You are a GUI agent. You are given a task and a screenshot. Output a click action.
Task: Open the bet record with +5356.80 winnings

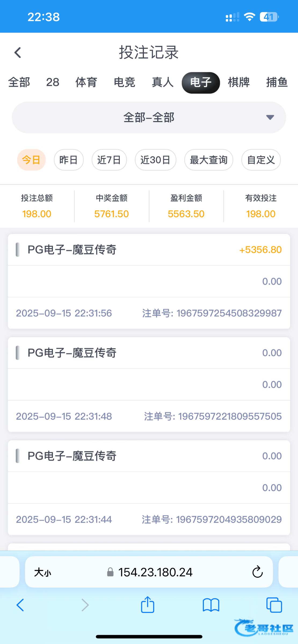pyautogui.click(x=149, y=281)
